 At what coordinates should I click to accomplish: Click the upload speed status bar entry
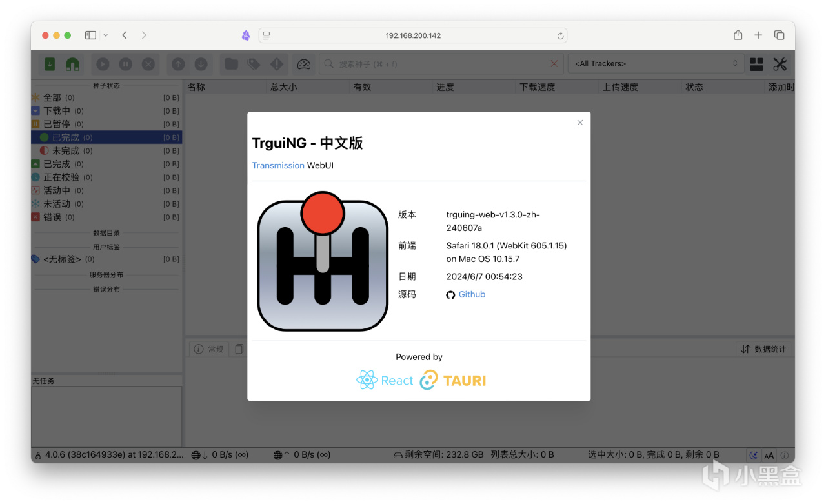click(x=302, y=454)
